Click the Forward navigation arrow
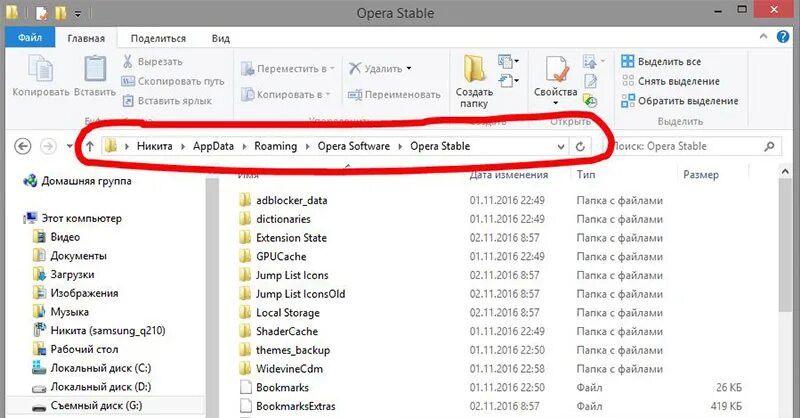Image resolution: width=800 pixels, height=418 pixels. pos(48,146)
